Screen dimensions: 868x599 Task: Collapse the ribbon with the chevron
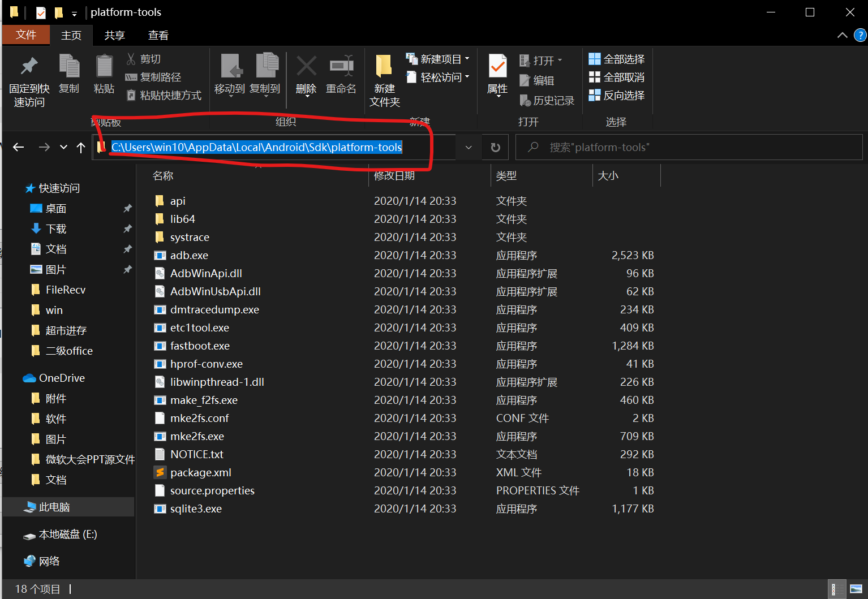[x=842, y=35]
